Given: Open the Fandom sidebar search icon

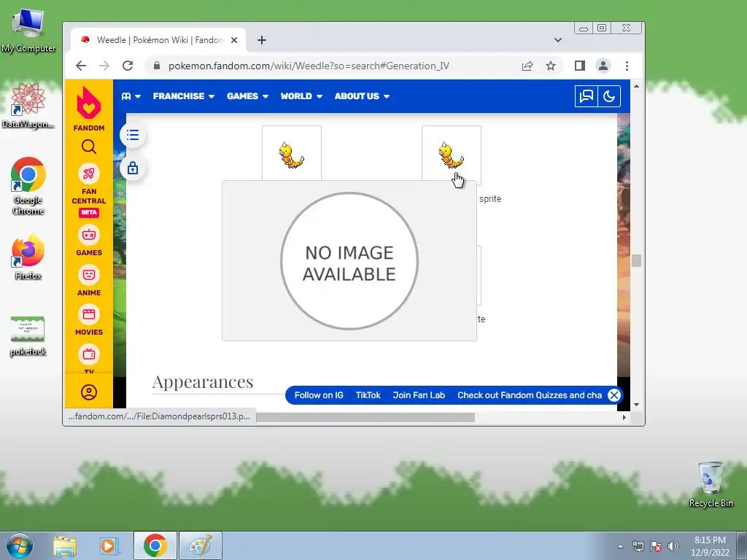Looking at the screenshot, I should [x=88, y=147].
